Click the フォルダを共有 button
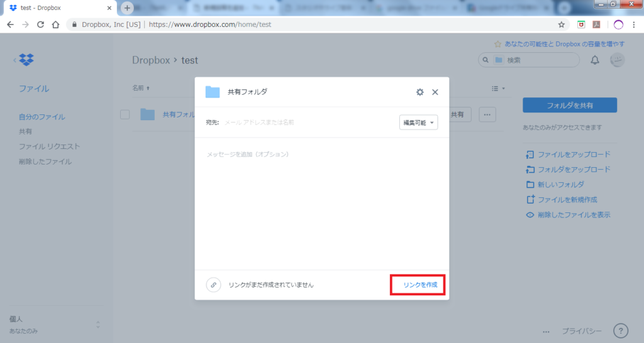Image resolution: width=644 pixels, height=343 pixels. (570, 105)
